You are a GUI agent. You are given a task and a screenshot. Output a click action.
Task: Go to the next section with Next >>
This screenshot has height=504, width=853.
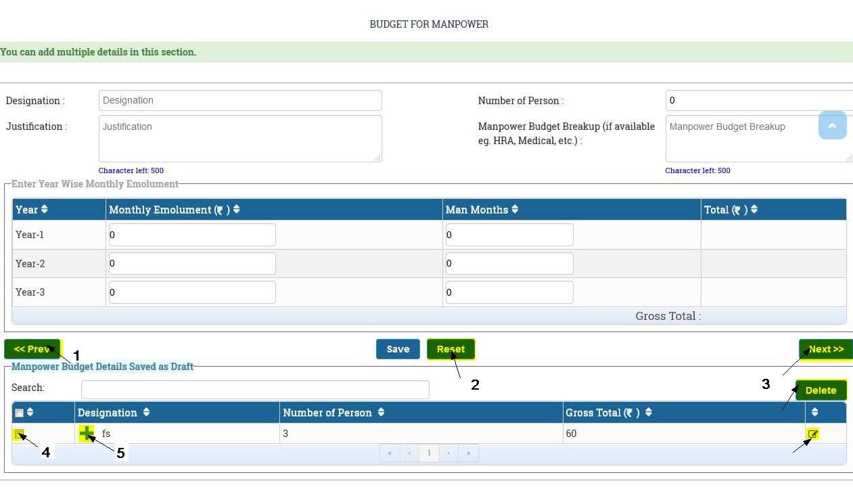click(x=825, y=349)
